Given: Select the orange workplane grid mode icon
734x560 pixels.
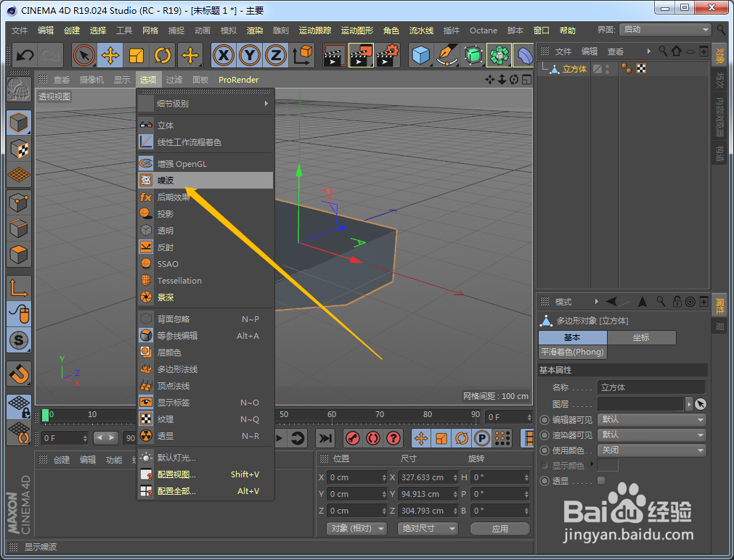Looking at the screenshot, I should (19, 175).
